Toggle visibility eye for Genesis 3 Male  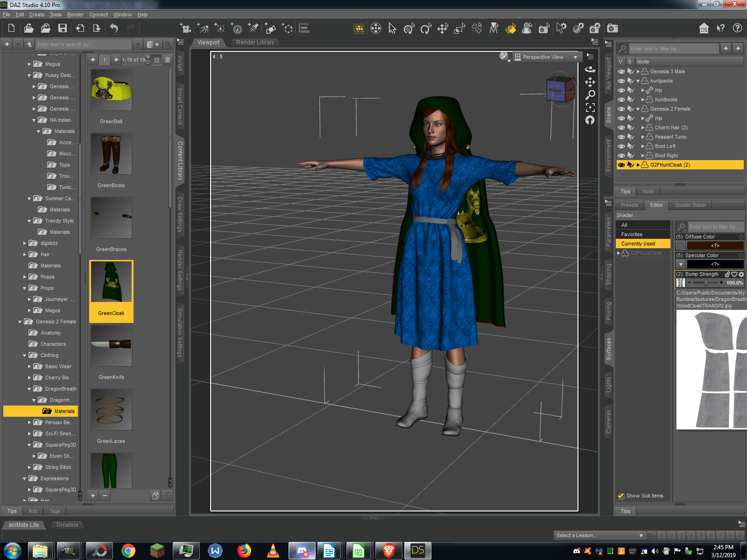(621, 71)
